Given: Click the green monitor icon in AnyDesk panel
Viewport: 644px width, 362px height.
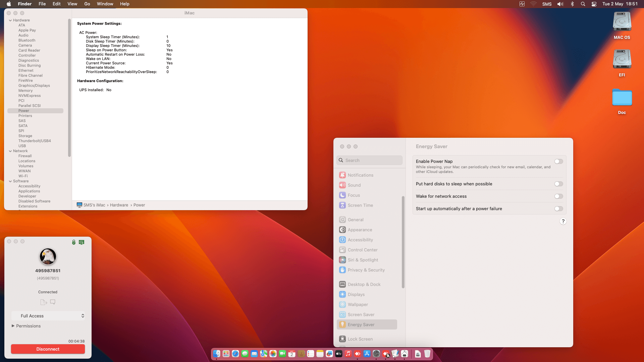Looking at the screenshot, I should tap(82, 242).
